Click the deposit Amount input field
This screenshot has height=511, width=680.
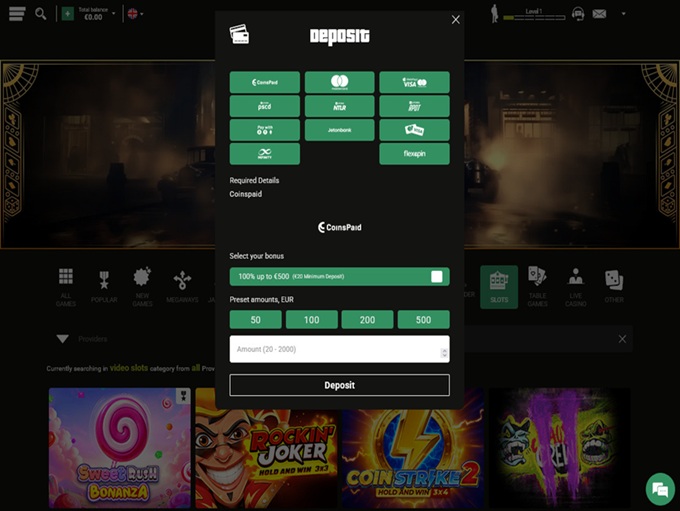pos(334,349)
